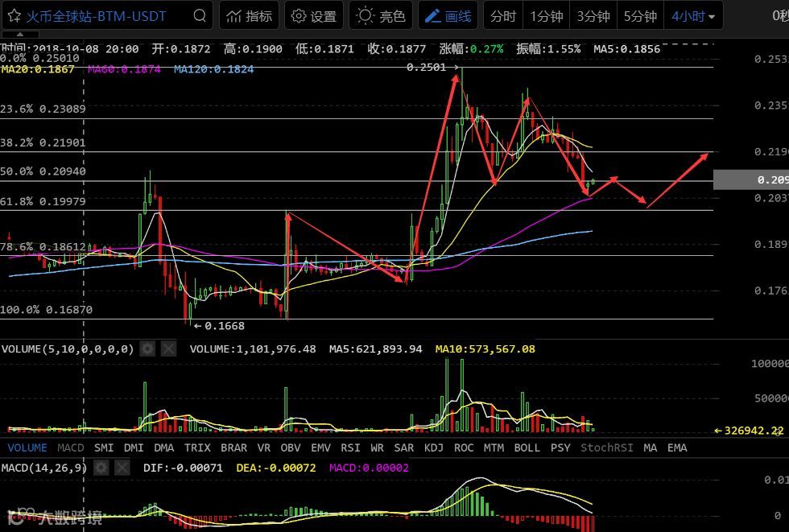Activate the 画线 drawing tool
Screen dimensions: 789x532
click(448, 16)
